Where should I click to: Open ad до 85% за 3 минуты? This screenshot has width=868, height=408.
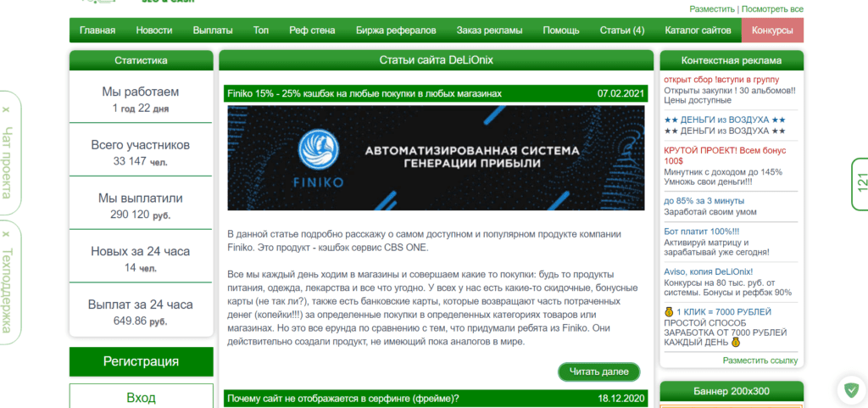pyautogui.click(x=704, y=200)
